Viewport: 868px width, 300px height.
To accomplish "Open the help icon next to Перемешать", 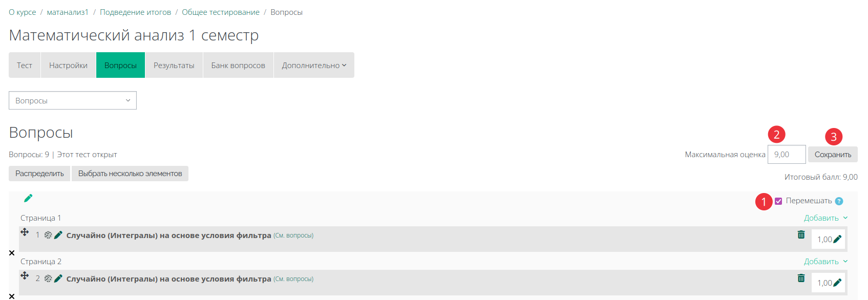I will [839, 201].
